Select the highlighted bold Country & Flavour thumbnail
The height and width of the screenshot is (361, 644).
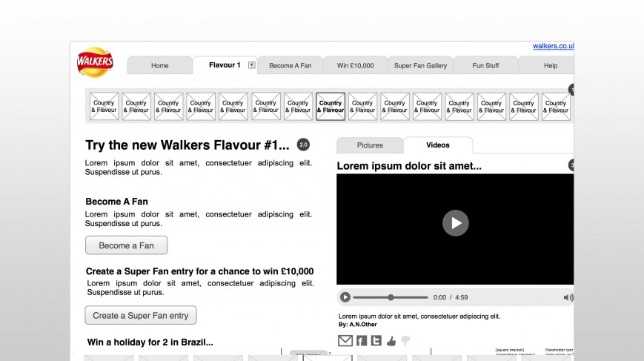(x=331, y=106)
